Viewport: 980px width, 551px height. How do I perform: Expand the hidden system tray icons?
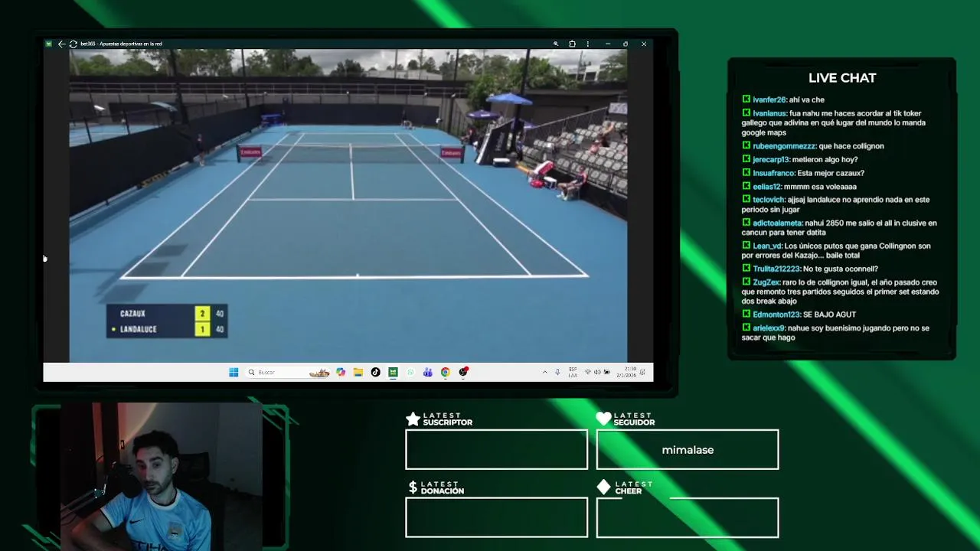[544, 372]
